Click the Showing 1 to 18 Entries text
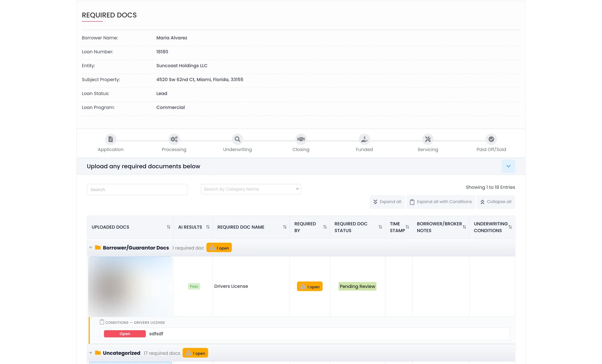602x364 pixels. pyautogui.click(x=490, y=187)
